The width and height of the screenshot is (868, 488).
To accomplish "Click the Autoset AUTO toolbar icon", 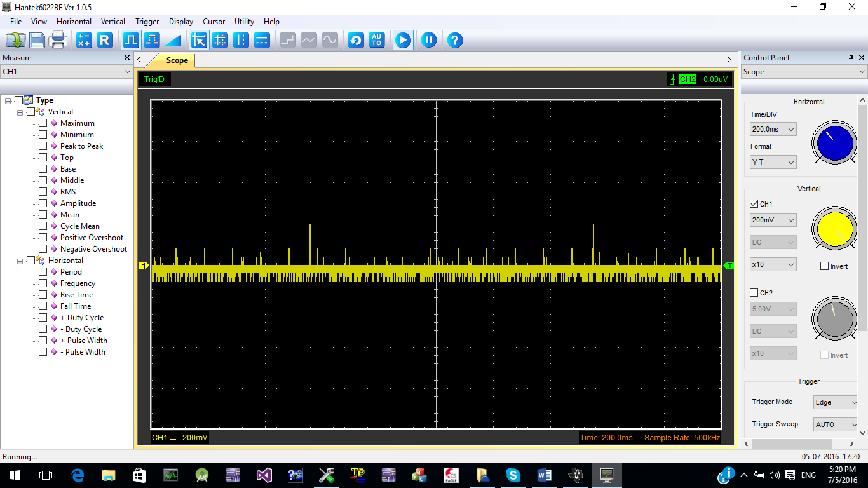I will coord(377,40).
